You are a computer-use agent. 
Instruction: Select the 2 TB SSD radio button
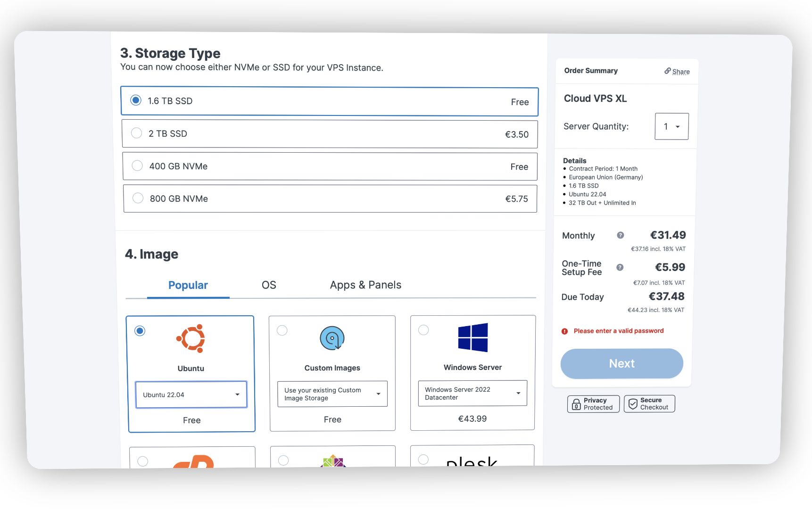pyautogui.click(x=136, y=133)
